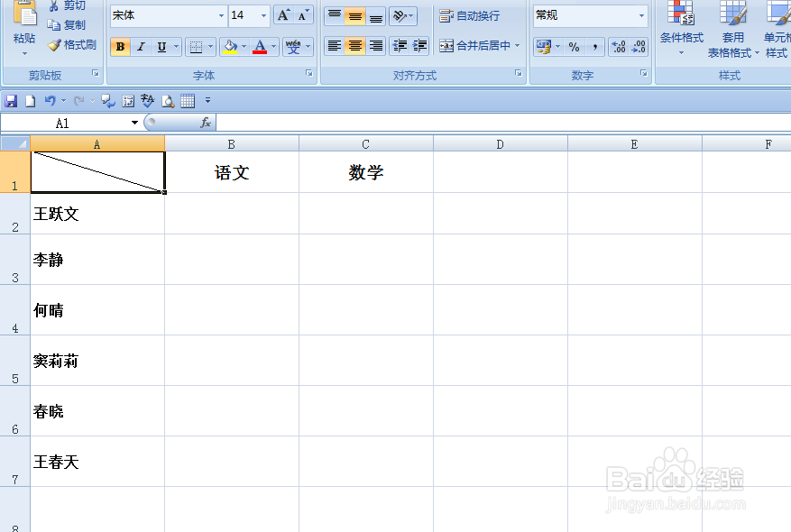Toggle top vertical alignment

tap(334, 15)
